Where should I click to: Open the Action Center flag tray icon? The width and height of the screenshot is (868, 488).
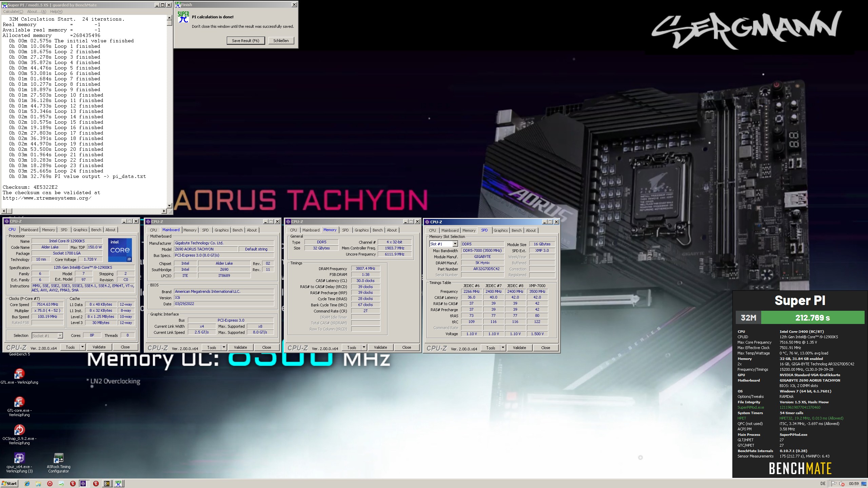click(834, 484)
